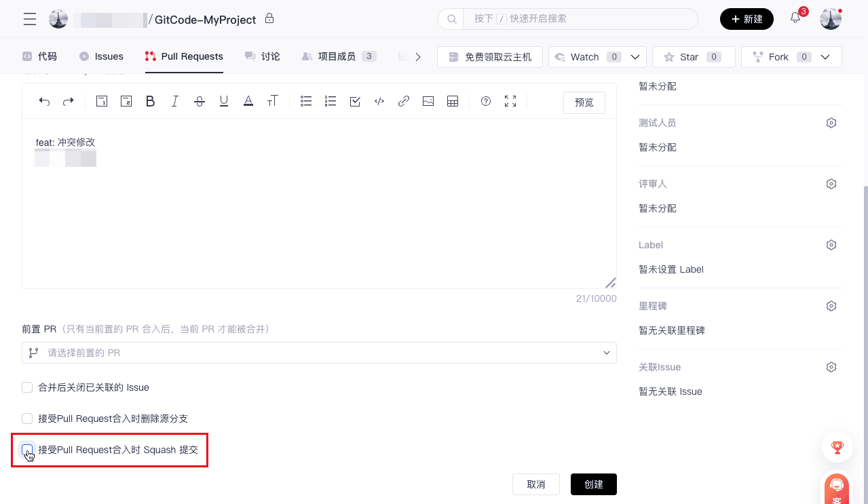Insert a hyperlink via link icon

(x=404, y=102)
